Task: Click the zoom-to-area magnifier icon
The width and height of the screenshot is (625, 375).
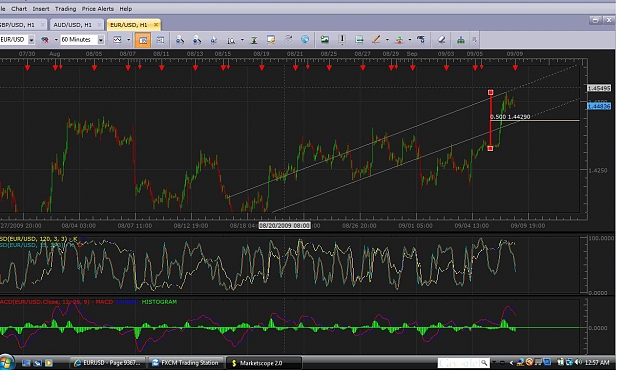Action: pos(231,40)
